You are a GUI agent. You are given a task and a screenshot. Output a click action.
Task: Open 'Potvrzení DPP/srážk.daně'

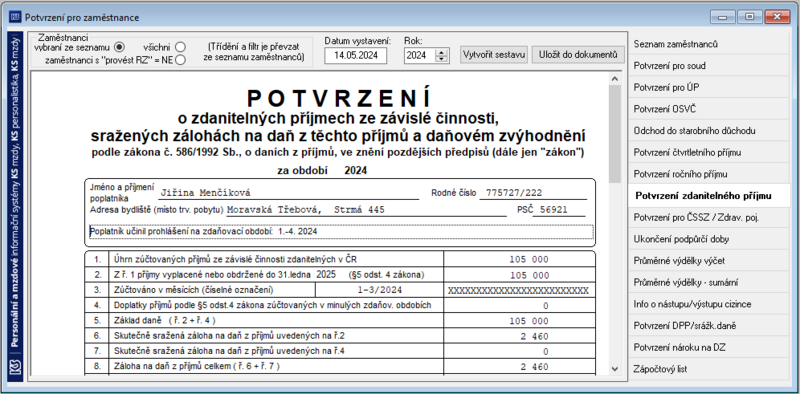[x=709, y=326]
